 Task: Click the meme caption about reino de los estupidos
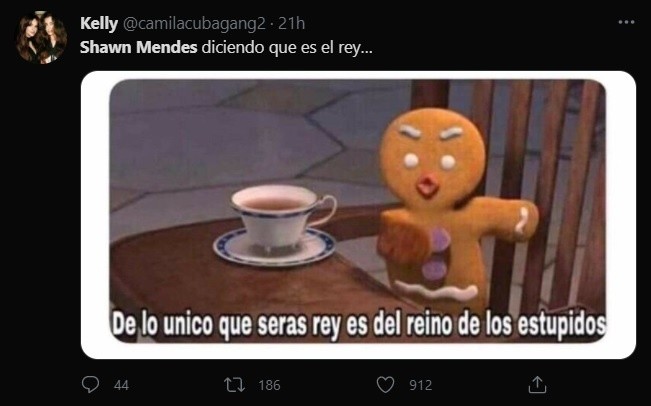(359, 324)
